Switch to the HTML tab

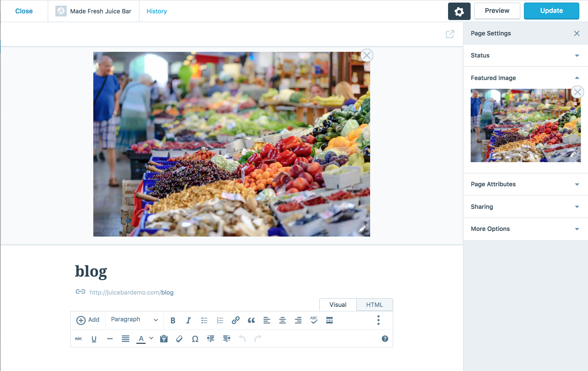pos(374,305)
